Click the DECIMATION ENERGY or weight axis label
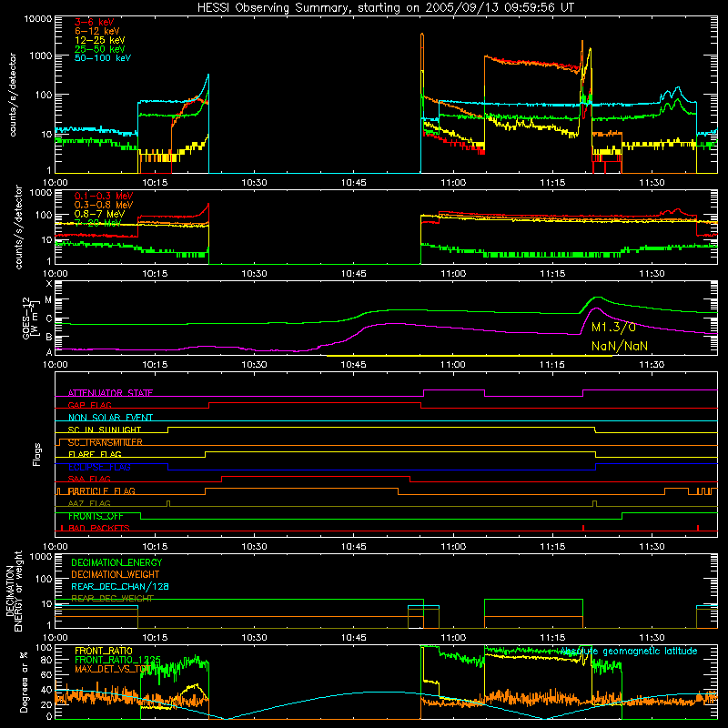The width and height of the screenshot is (728, 728). click(14, 591)
